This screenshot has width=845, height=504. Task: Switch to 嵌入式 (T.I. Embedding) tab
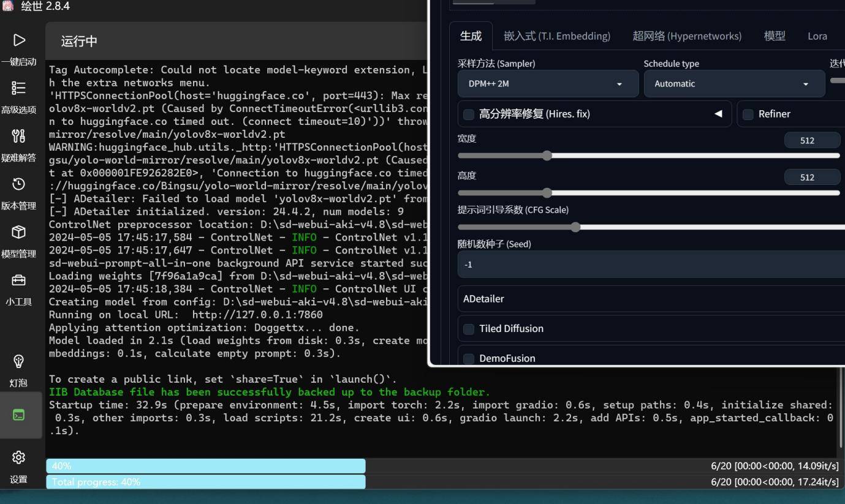click(556, 36)
